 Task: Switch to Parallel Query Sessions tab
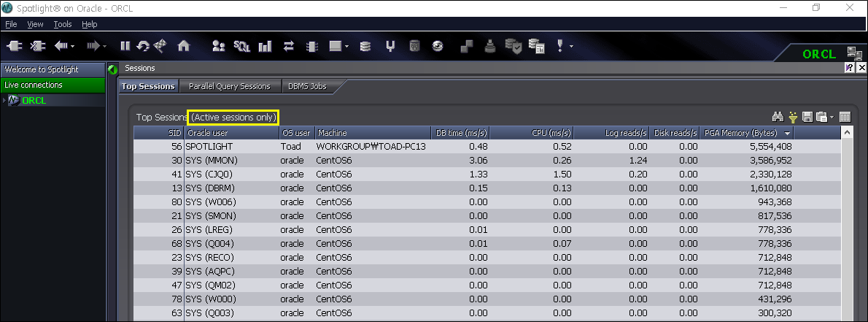[229, 86]
